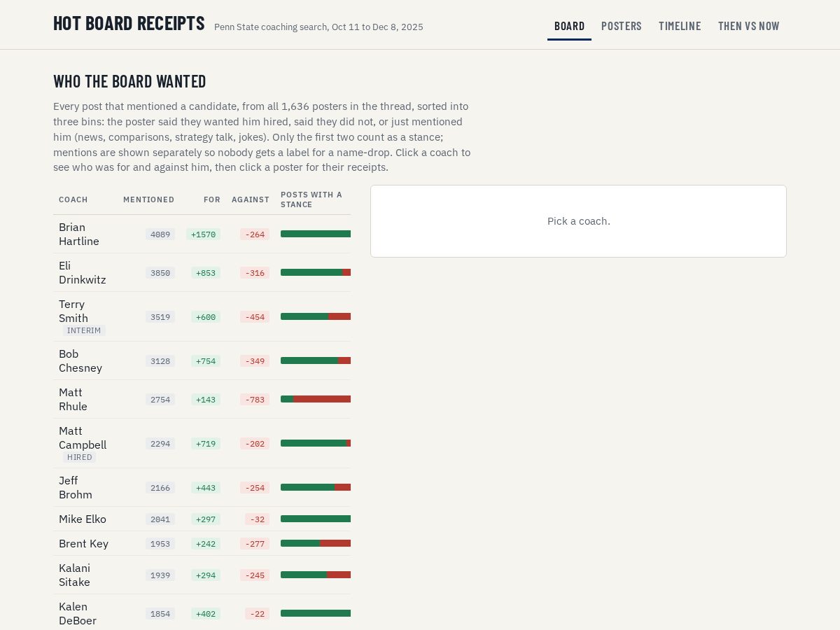Select coach Bob Chesney
Screen dimensions: 840x630
[202, 360]
